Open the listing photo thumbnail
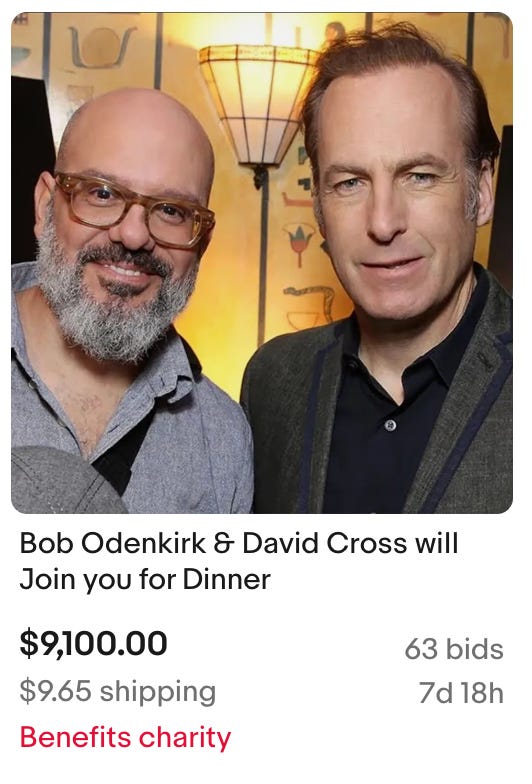 [x=262, y=263]
